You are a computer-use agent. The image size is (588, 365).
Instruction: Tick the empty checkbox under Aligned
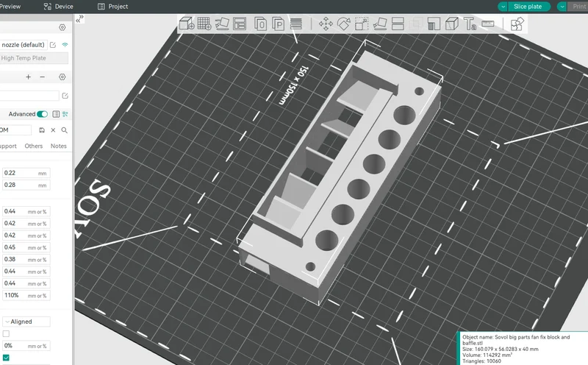6,333
